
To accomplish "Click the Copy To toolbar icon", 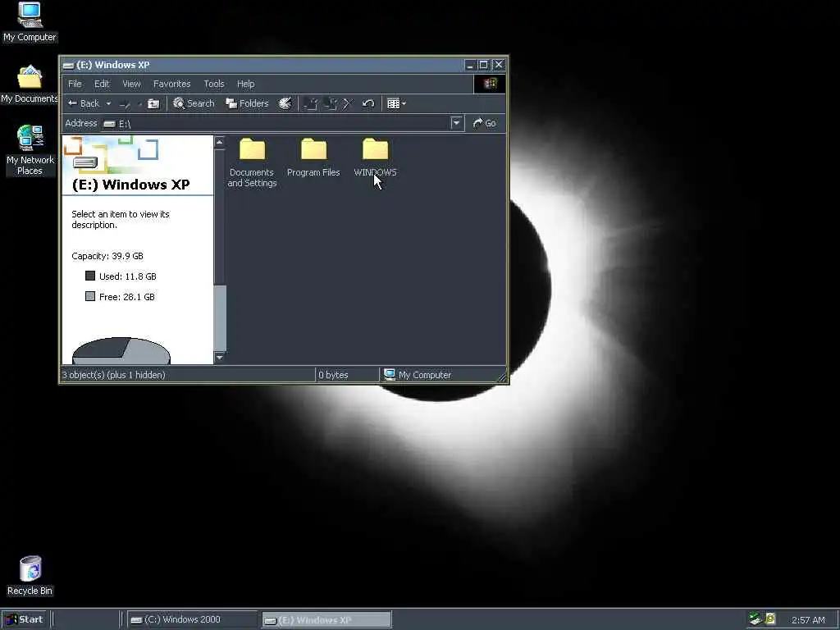I will (331, 103).
